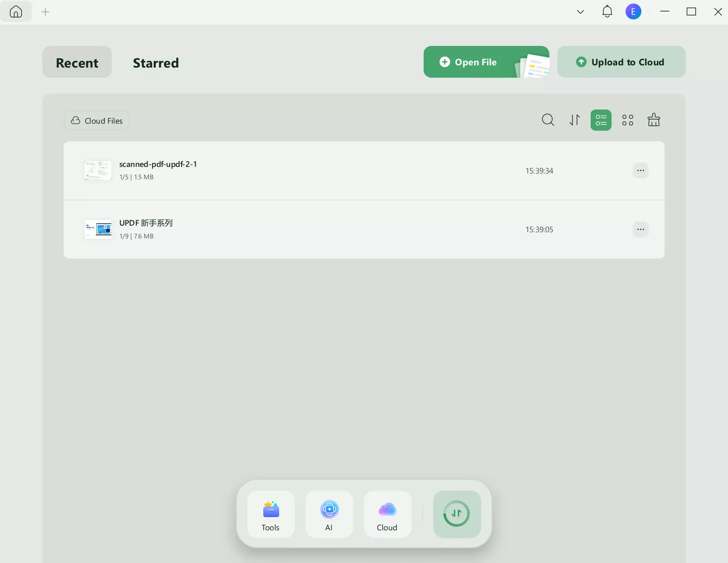Toggle the Cloud Files filter chip
Screen dimensions: 728x563
tap(96, 120)
